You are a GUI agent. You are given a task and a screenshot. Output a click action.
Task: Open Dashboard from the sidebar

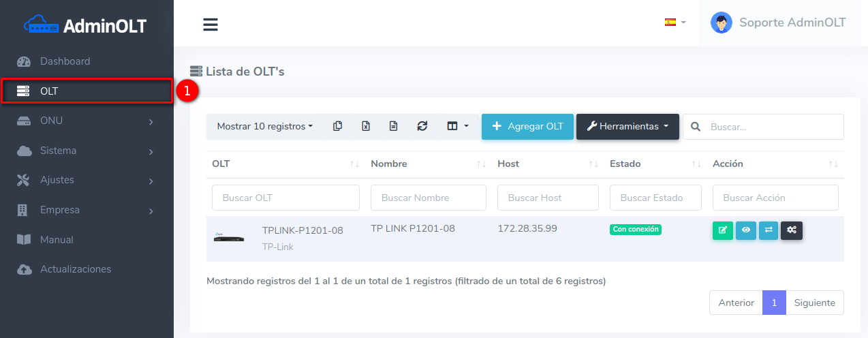tap(65, 61)
